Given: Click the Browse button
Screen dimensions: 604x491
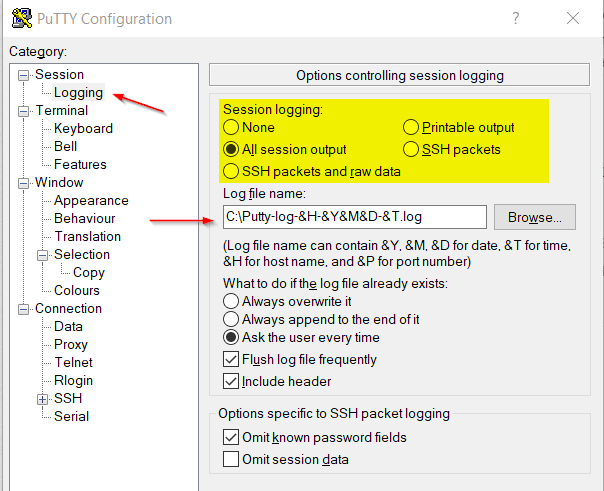Looking at the screenshot, I should point(535,216).
